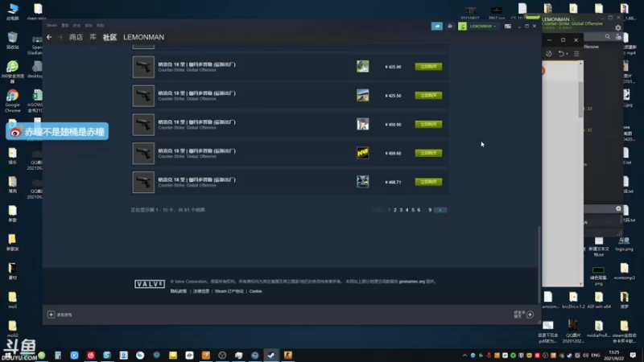Screen dimensions: 644x362
Task: Open the 库 (Library) tab in Steam
Action: 93,37
